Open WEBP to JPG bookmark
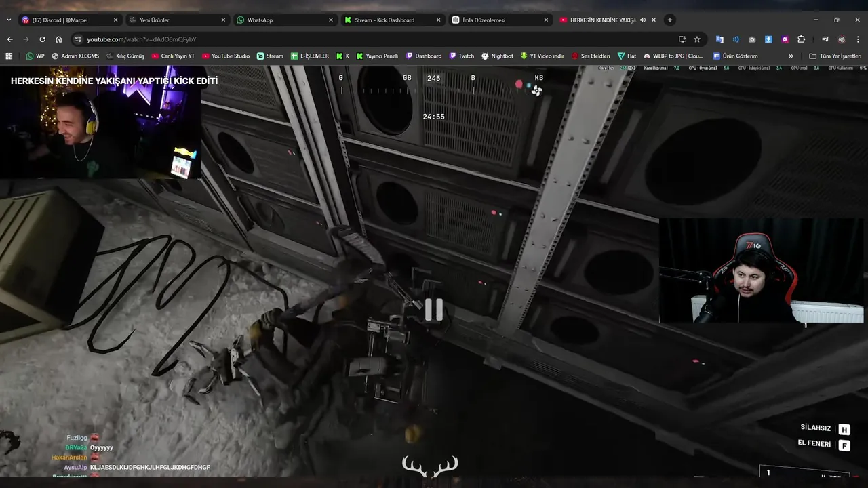868x488 pixels. tap(673, 56)
